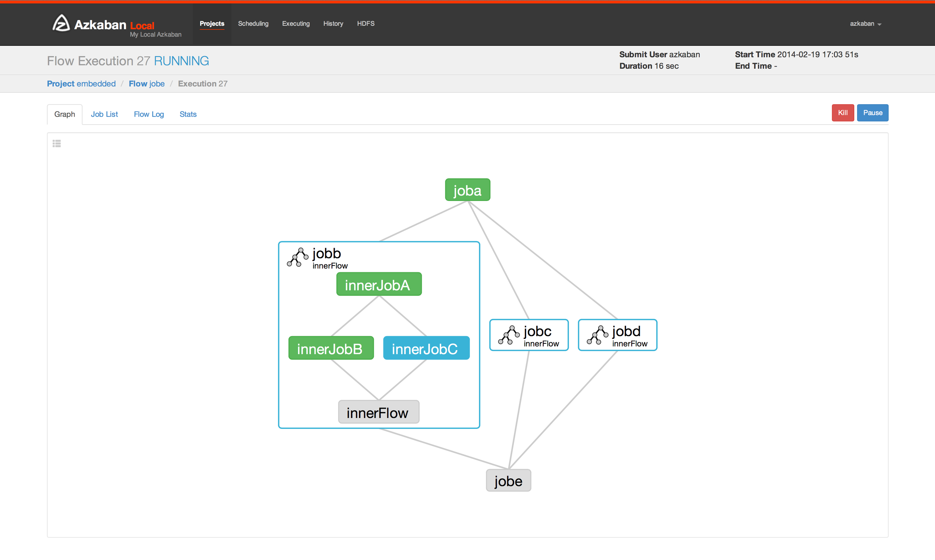Kill the running execution
This screenshot has height=560, width=935.
coord(842,113)
